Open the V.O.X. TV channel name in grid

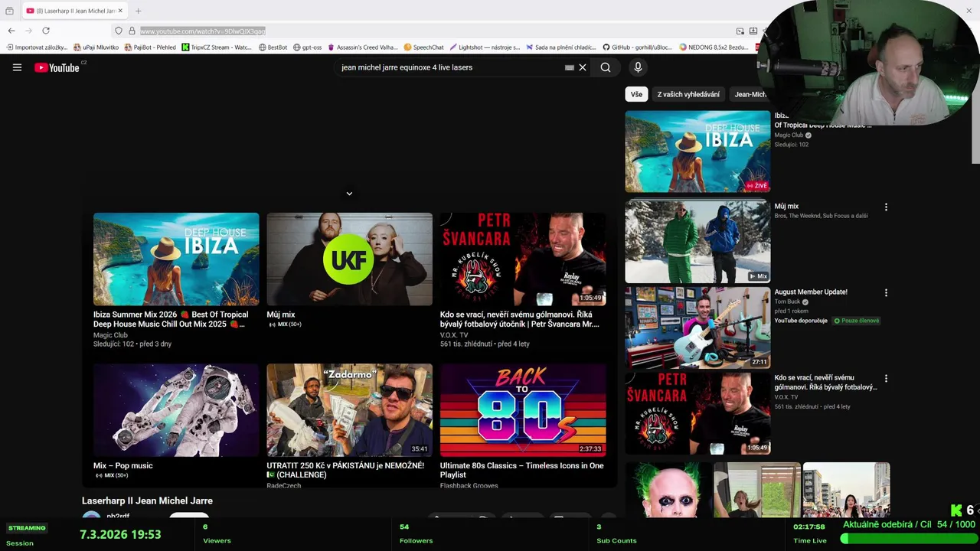tap(454, 335)
